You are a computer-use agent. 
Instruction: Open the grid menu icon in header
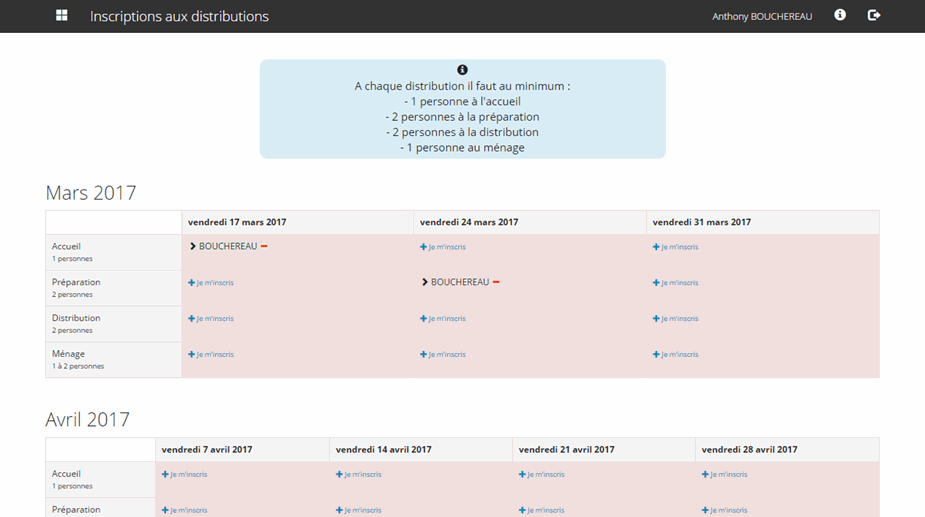(x=62, y=16)
